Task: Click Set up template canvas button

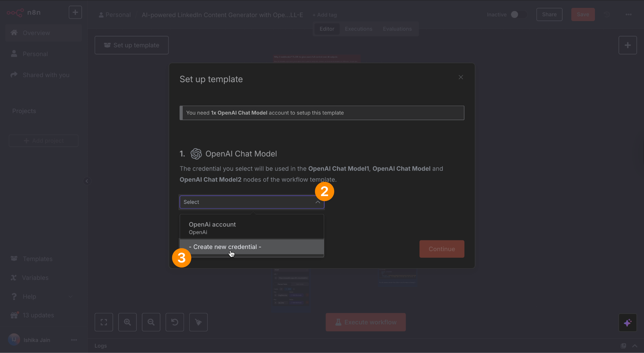Action: pyautogui.click(x=132, y=45)
